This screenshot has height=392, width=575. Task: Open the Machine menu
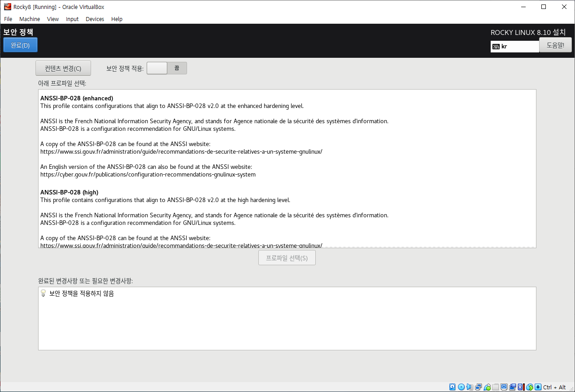tap(30, 19)
